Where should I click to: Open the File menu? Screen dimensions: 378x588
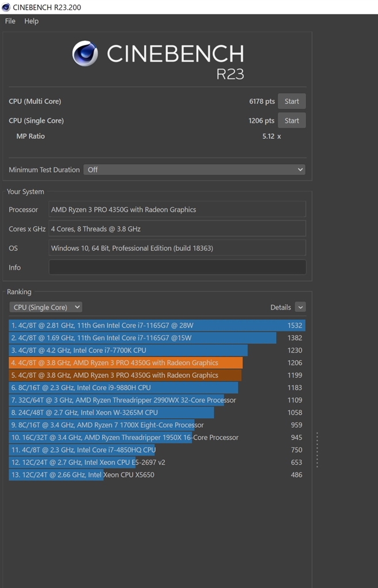10,21
